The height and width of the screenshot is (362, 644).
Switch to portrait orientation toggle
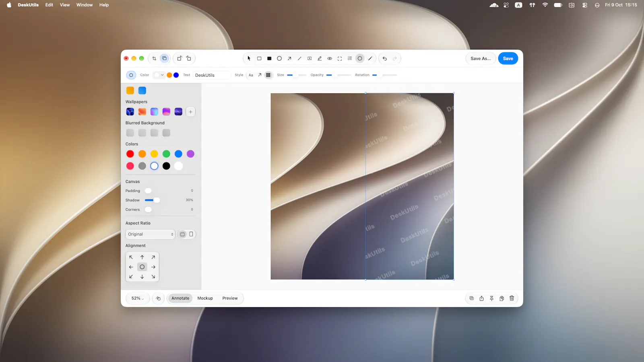(x=191, y=234)
